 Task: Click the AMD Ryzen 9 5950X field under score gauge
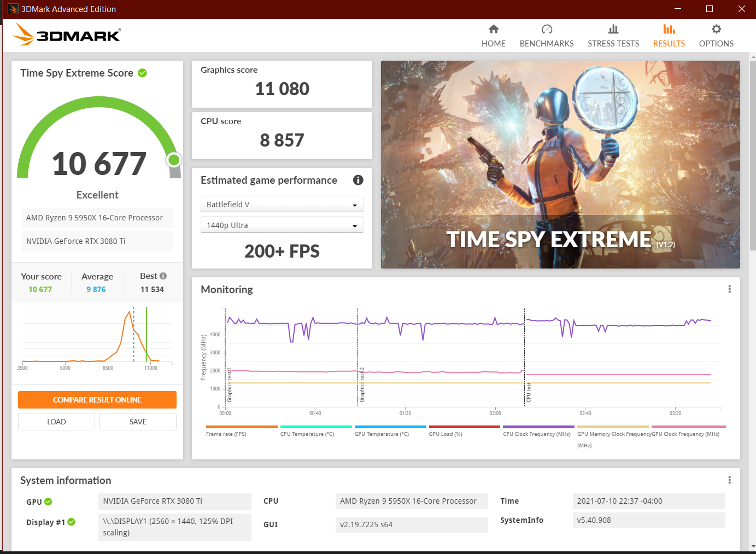[x=97, y=218]
